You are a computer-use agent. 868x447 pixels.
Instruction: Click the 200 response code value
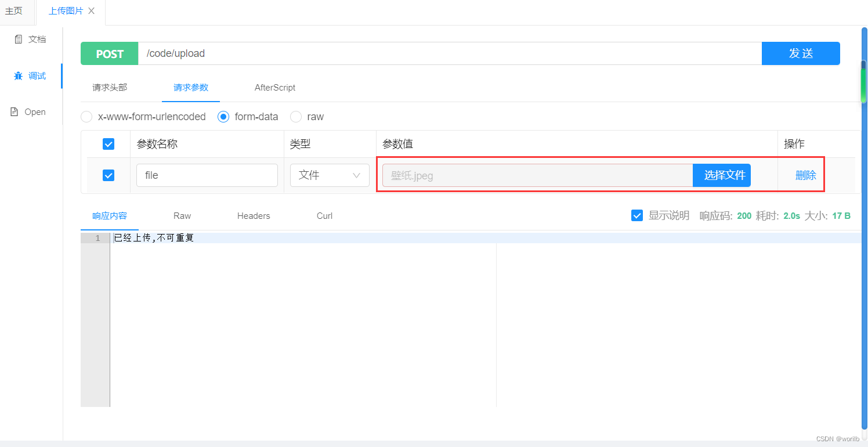744,216
